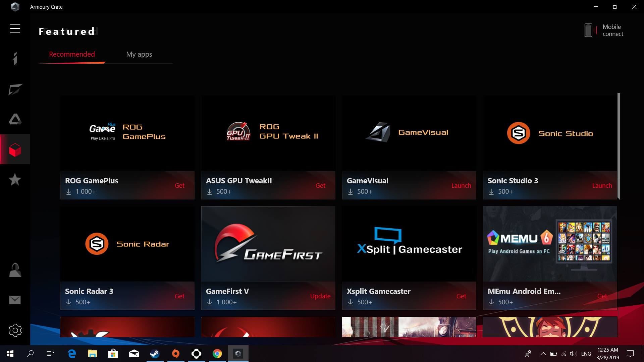The width and height of the screenshot is (644, 362).
Task: Click the GameFirst V title text
Action: [x=227, y=291]
